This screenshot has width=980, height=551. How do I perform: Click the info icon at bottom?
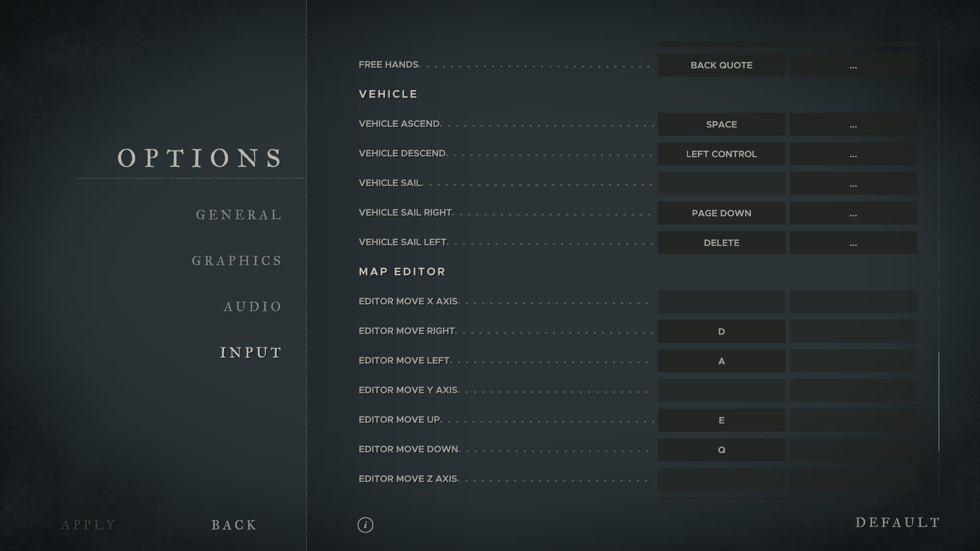(x=365, y=524)
